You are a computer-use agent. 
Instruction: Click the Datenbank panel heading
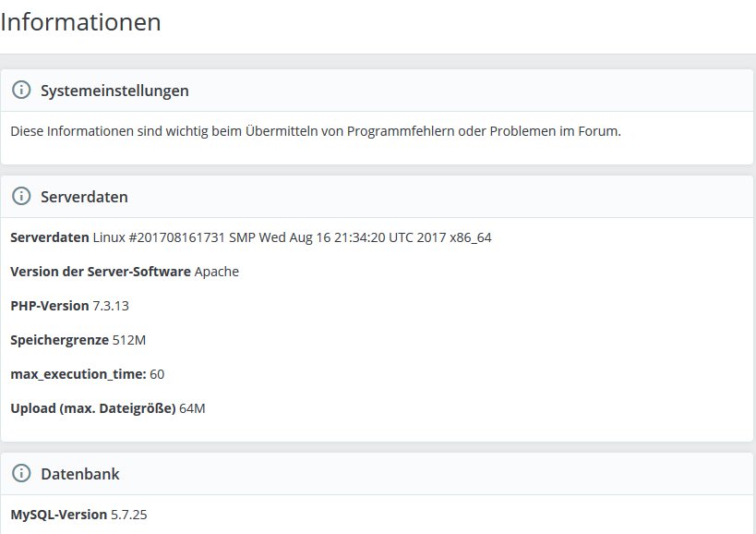(79, 474)
